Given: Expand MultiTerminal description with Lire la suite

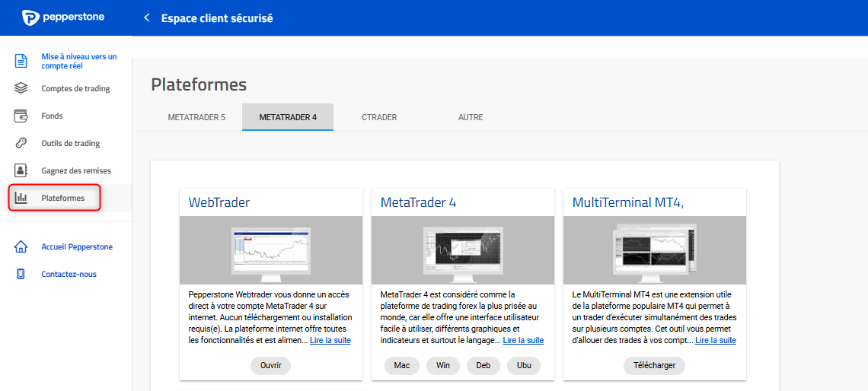Looking at the screenshot, I should point(715,340).
